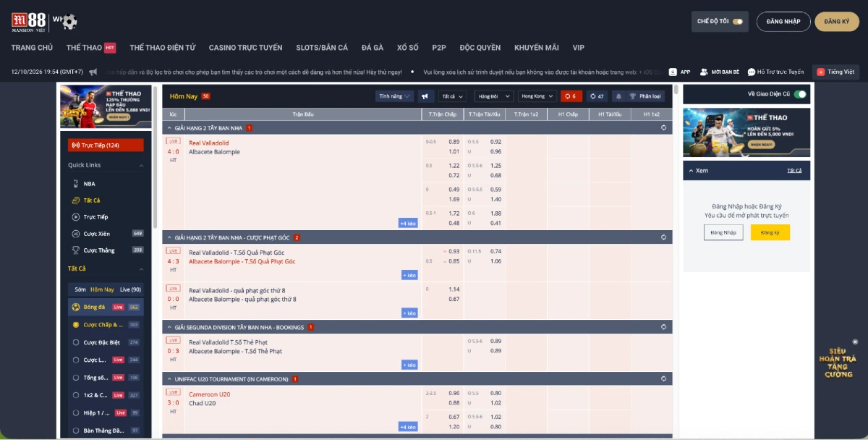Click odds 0.89 for Real Valladolid handicap

click(x=454, y=142)
